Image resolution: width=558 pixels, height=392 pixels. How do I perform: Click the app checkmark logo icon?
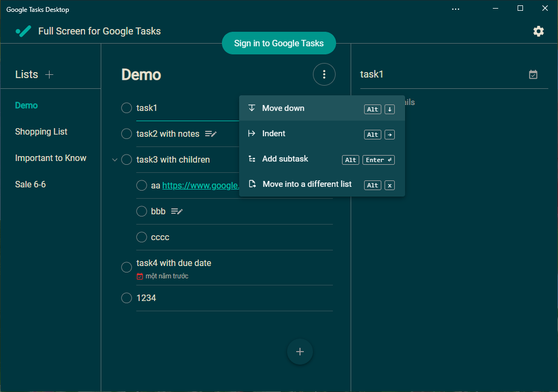(x=24, y=31)
